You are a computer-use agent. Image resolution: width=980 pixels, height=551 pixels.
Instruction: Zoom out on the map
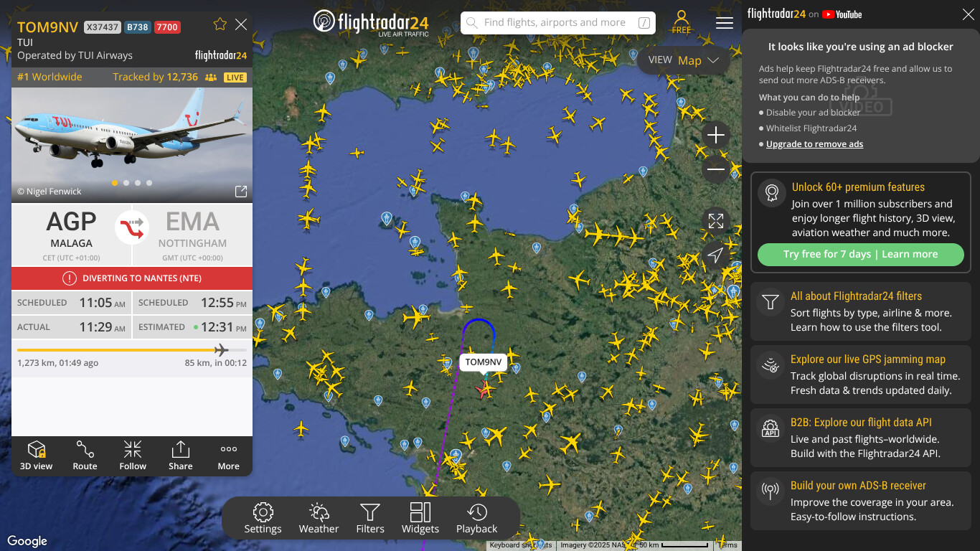[x=716, y=169]
